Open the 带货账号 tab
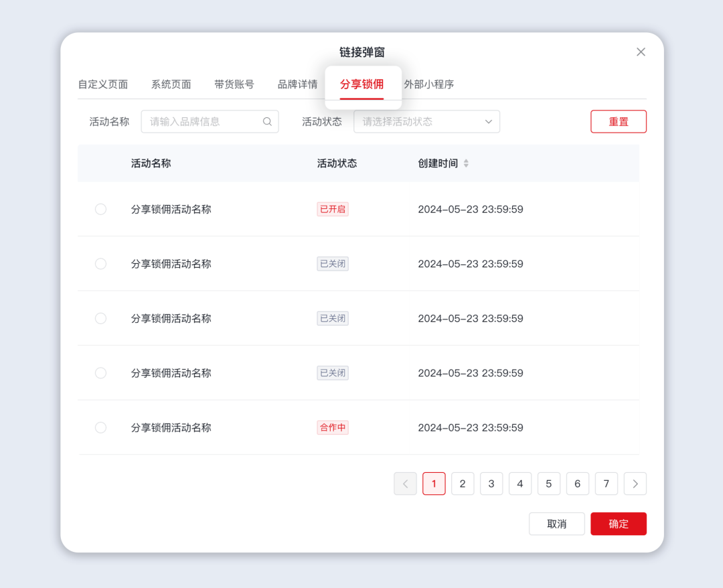Screen dimensions: 723x588 [x=234, y=84]
